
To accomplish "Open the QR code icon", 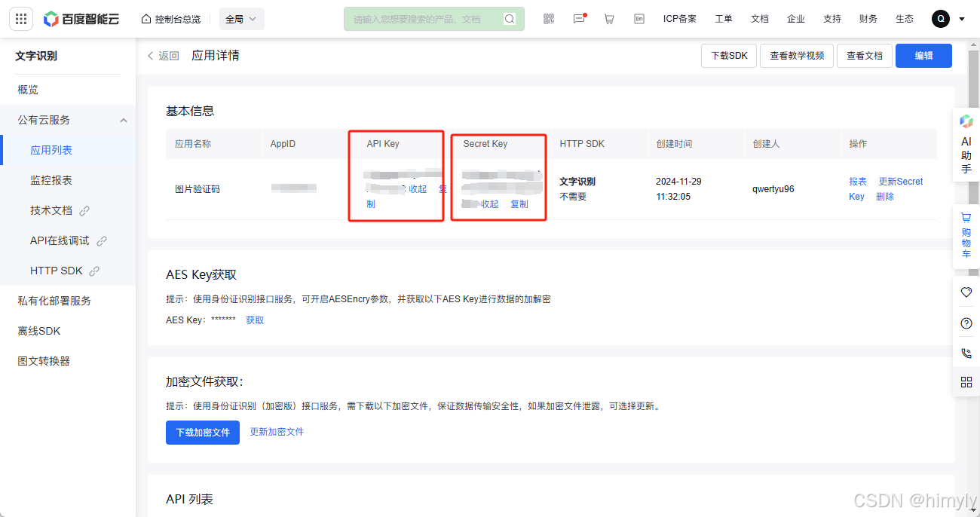I will (x=549, y=19).
